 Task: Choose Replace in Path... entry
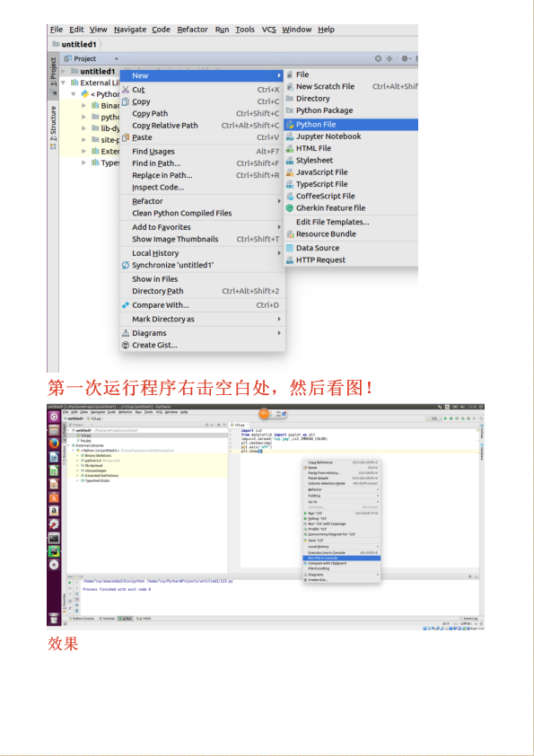pyautogui.click(x=203, y=175)
